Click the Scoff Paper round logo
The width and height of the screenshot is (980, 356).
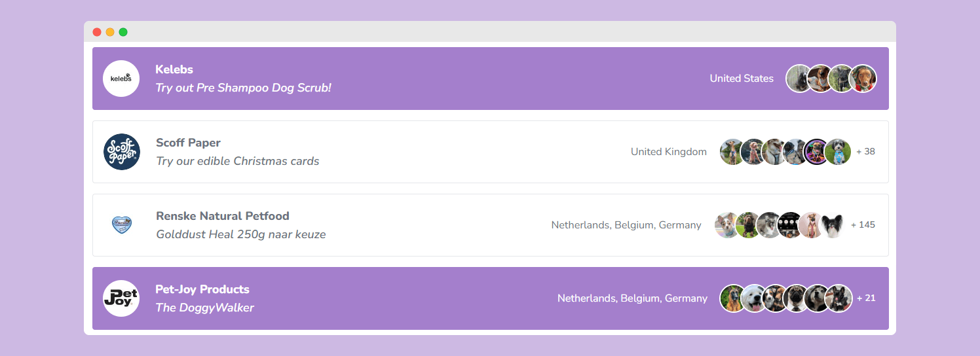tap(122, 152)
